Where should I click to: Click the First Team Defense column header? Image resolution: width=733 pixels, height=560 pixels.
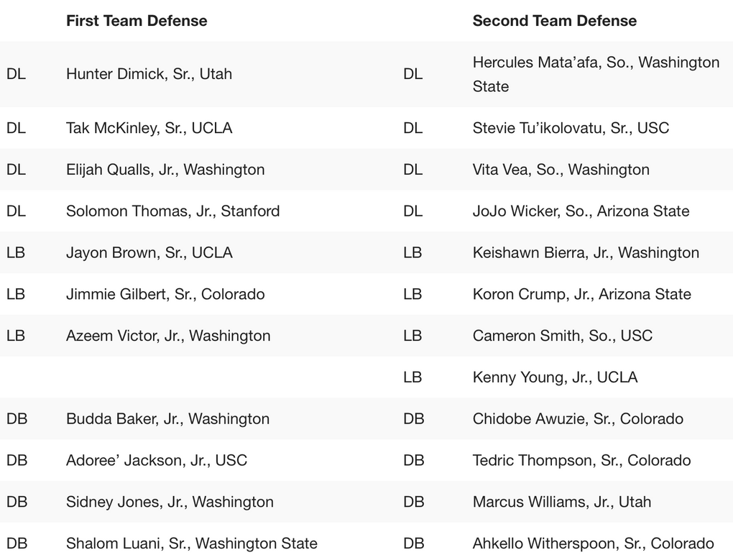click(137, 21)
